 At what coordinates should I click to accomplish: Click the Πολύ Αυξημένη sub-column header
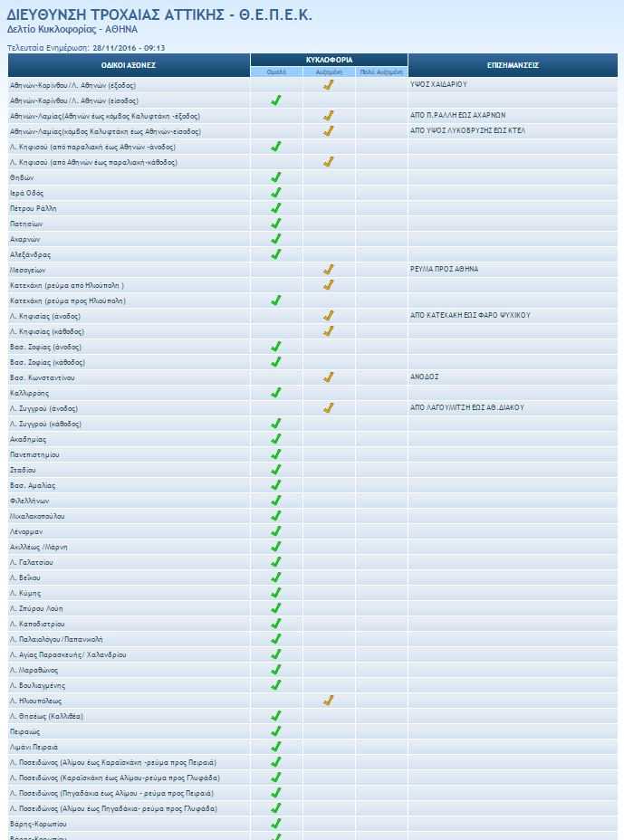pos(381,72)
